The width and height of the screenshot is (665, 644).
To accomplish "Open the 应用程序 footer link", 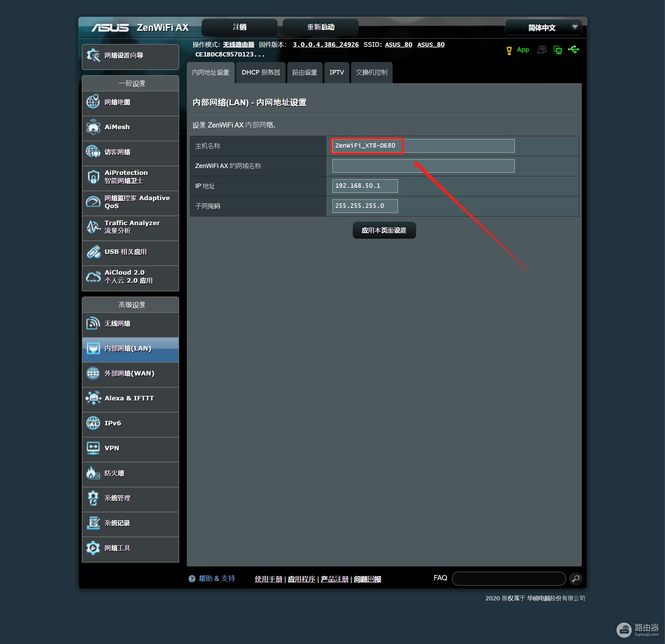I will click(x=301, y=579).
